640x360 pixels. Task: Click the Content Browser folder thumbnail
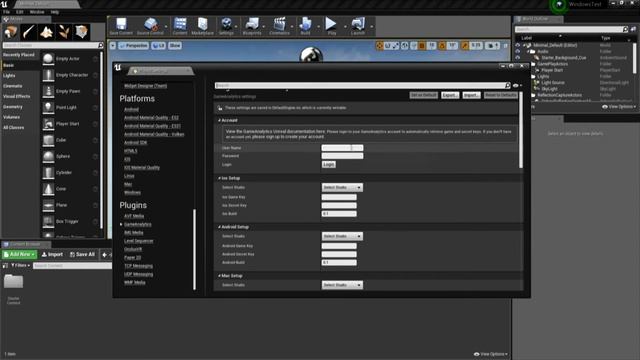tap(13, 282)
